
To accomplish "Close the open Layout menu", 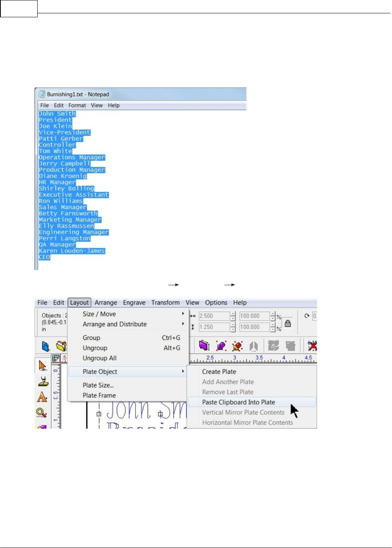I will [79, 303].
